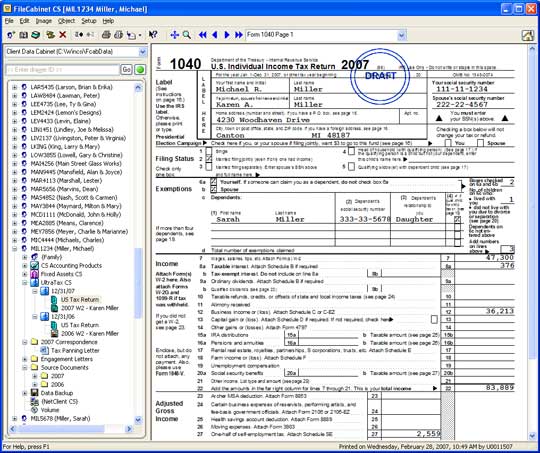Screen dimensions: 540x453
Task: Click the 2006 W2 - Karen Miller image icon
Action: (x=54, y=333)
